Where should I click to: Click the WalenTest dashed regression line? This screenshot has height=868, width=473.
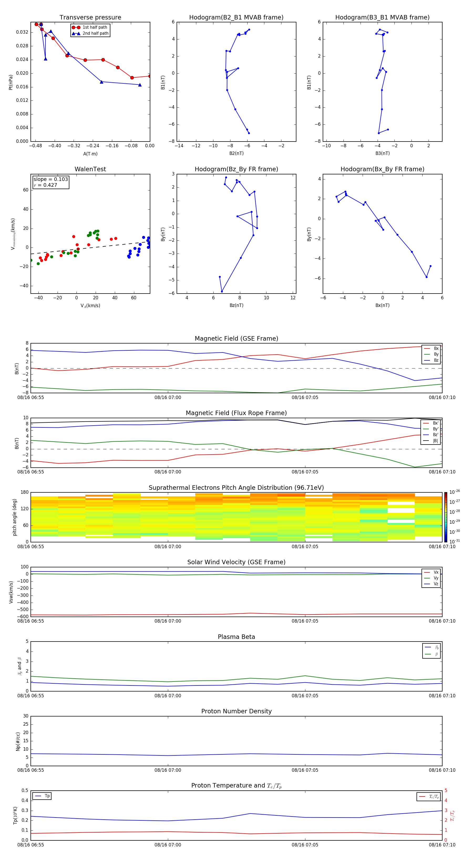(x=90, y=248)
